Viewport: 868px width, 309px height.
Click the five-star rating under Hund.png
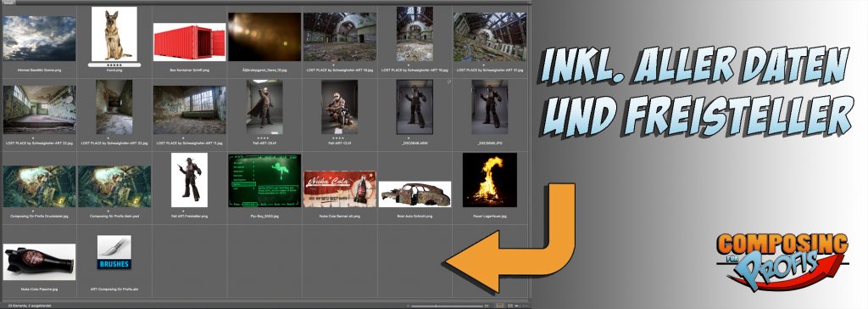(x=114, y=65)
